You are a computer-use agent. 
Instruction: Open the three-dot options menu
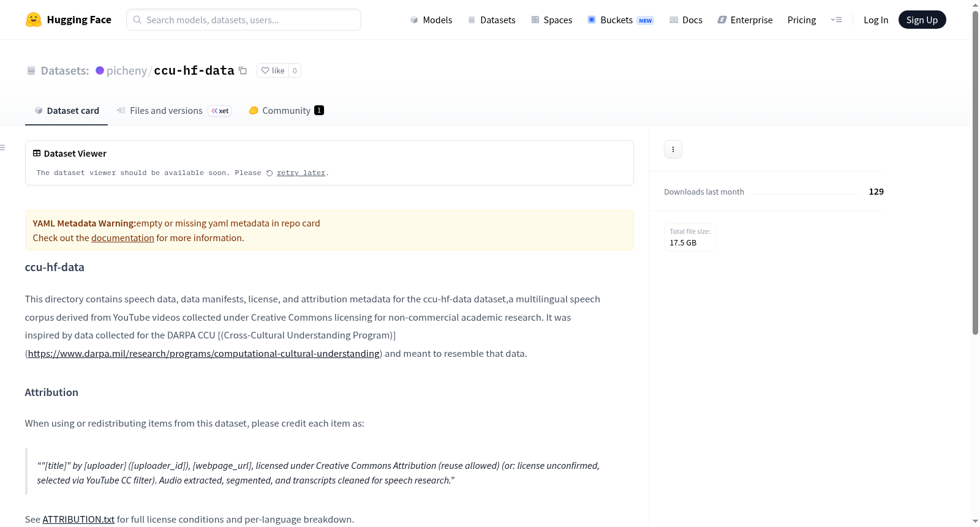(673, 149)
